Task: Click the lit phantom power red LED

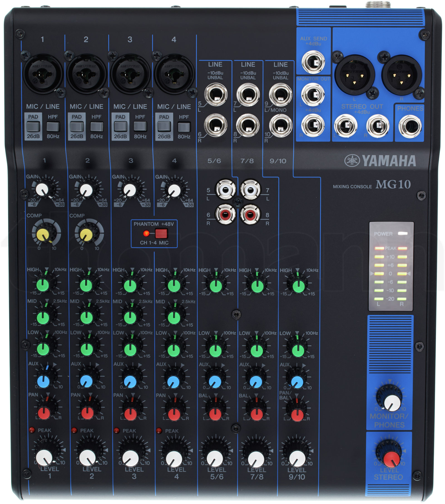Action: tap(146, 233)
